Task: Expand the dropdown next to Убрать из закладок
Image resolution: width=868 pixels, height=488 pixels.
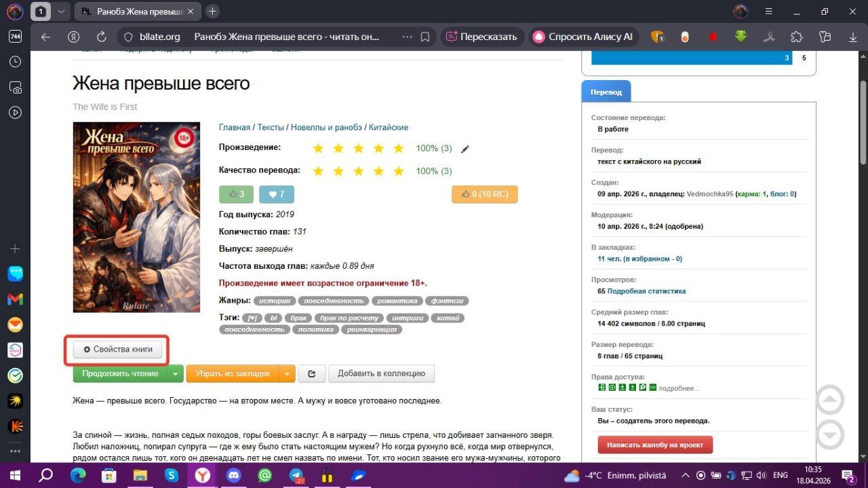Action: (288, 373)
